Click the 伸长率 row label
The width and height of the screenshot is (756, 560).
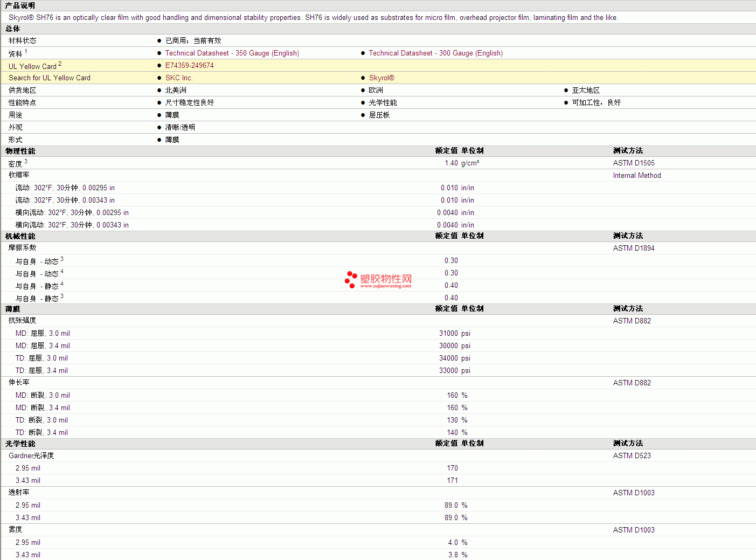pyautogui.click(x=19, y=383)
